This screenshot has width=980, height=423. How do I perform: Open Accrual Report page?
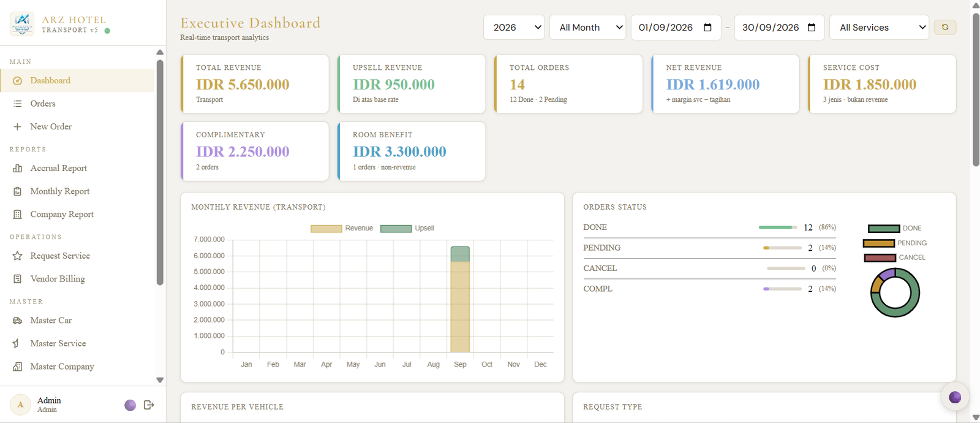coord(77,168)
